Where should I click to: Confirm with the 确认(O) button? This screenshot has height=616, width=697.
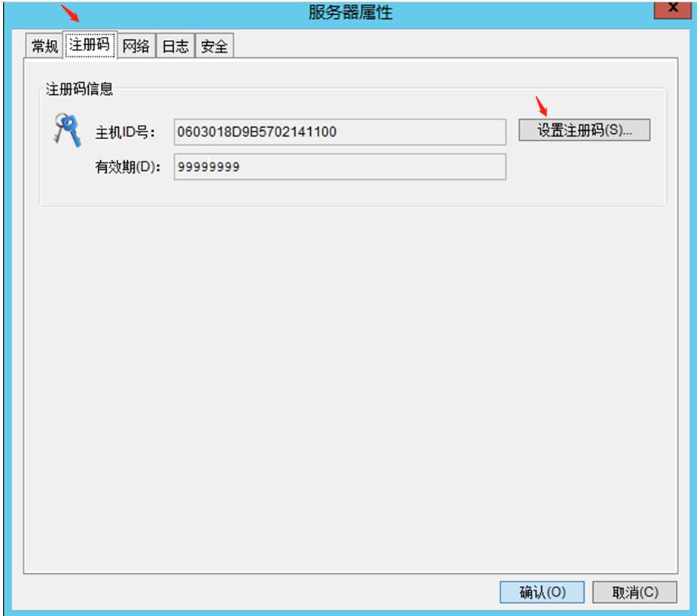point(542,592)
